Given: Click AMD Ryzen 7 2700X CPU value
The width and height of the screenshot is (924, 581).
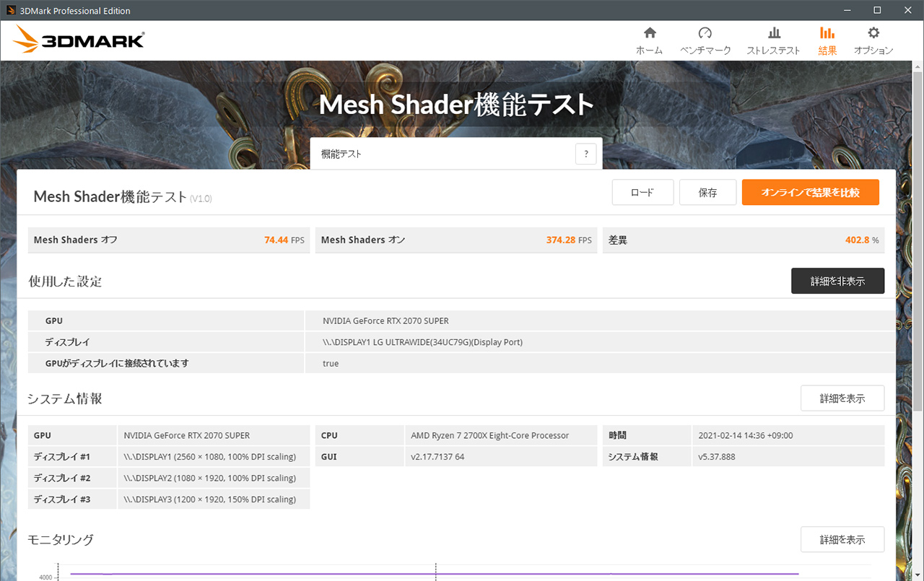Looking at the screenshot, I should pyautogui.click(x=489, y=435).
